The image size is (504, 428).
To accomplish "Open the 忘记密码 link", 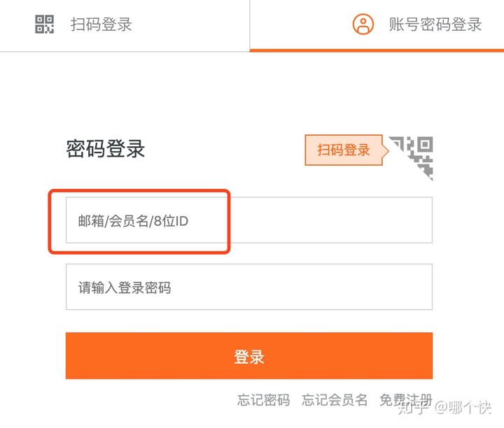I will tap(264, 400).
